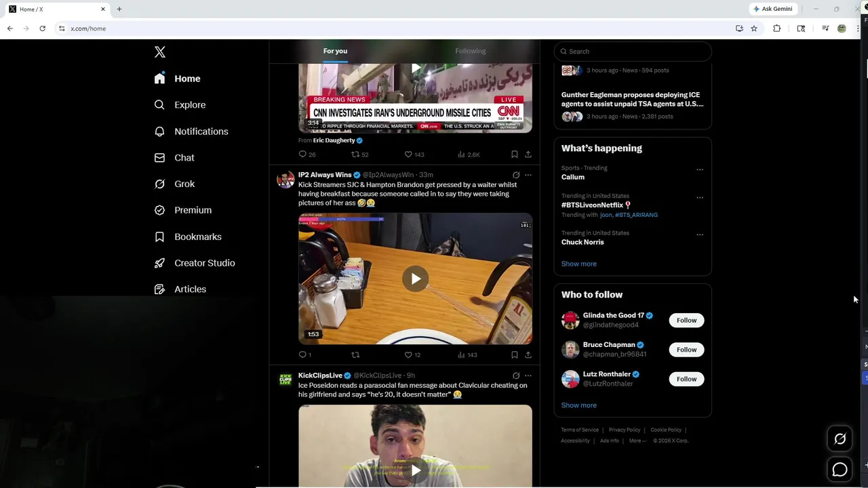868x488 pixels.
Task: Open floating chat messages button
Action: [840, 470]
